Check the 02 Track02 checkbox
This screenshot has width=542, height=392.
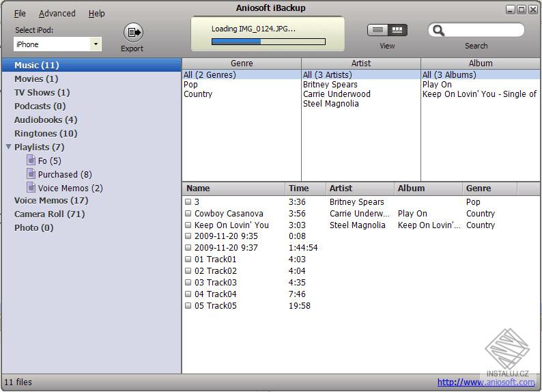click(x=188, y=270)
